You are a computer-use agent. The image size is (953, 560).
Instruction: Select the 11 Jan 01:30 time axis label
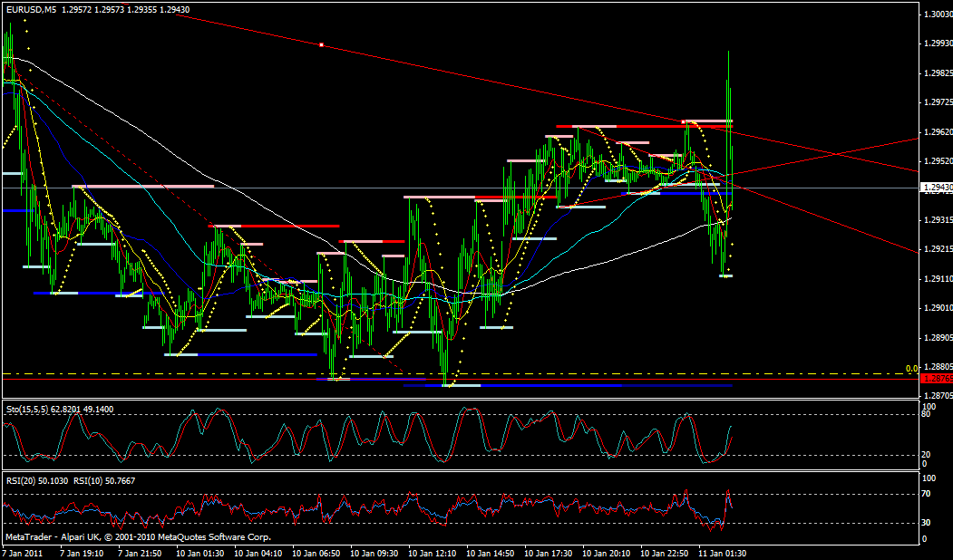click(x=722, y=552)
